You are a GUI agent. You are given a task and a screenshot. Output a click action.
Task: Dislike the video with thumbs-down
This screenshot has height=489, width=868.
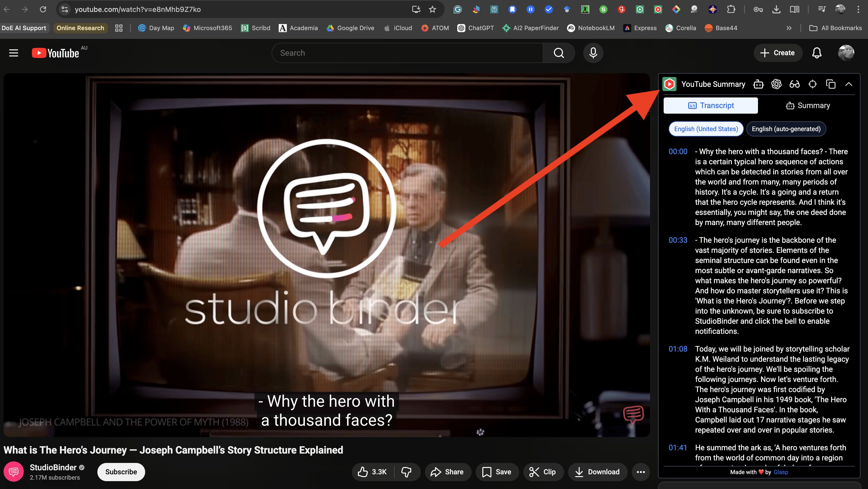click(x=406, y=472)
